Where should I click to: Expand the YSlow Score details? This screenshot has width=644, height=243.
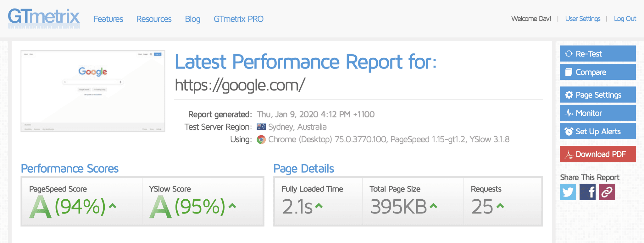point(232,207)
